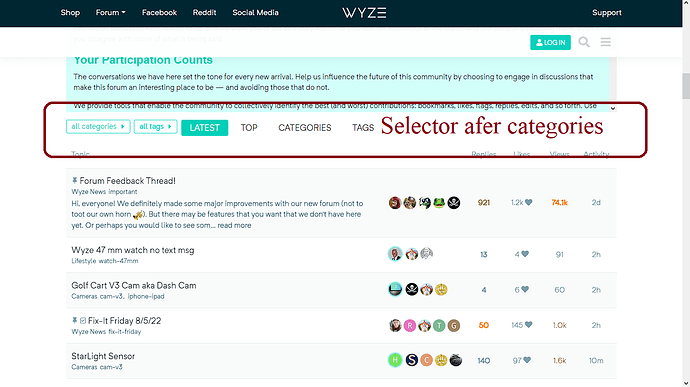This screenshot has height=387, width=690.
Task: Open Golf Cart V3 Cam aka Dash Cam topic
Action: [134, 285]
